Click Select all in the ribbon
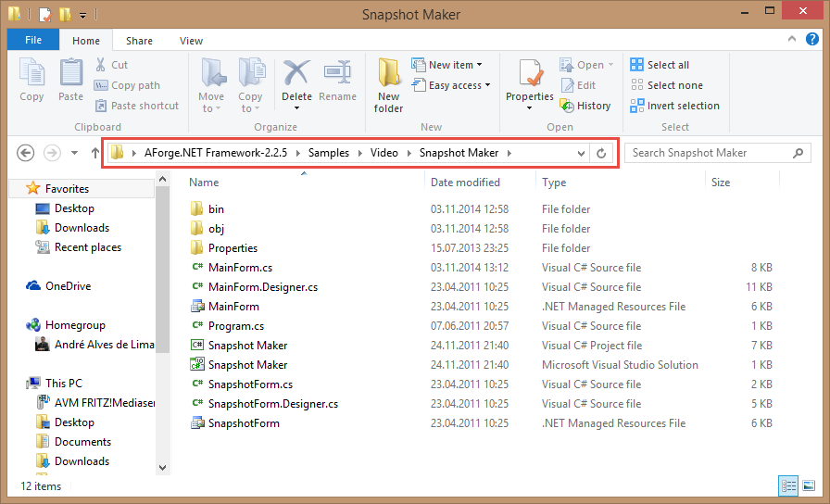The image size is (830, 504). point(660,65)
